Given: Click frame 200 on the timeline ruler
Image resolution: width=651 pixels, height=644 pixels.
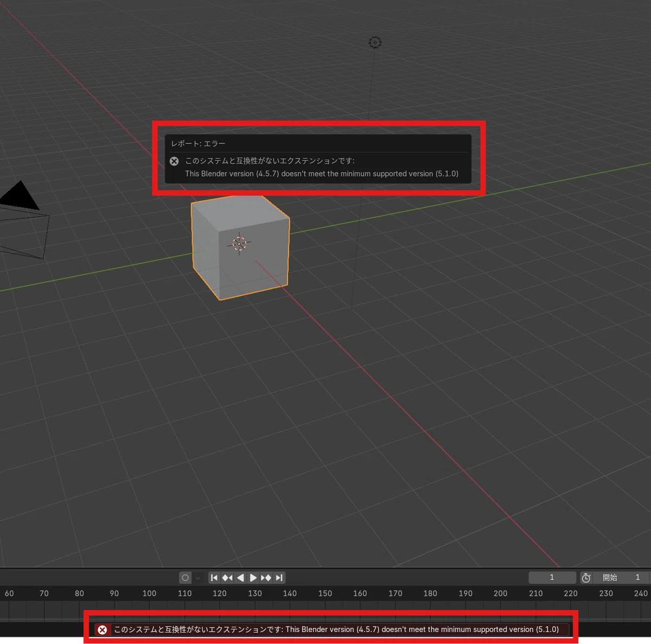Looking at the screenshot, I should point(501,594).
